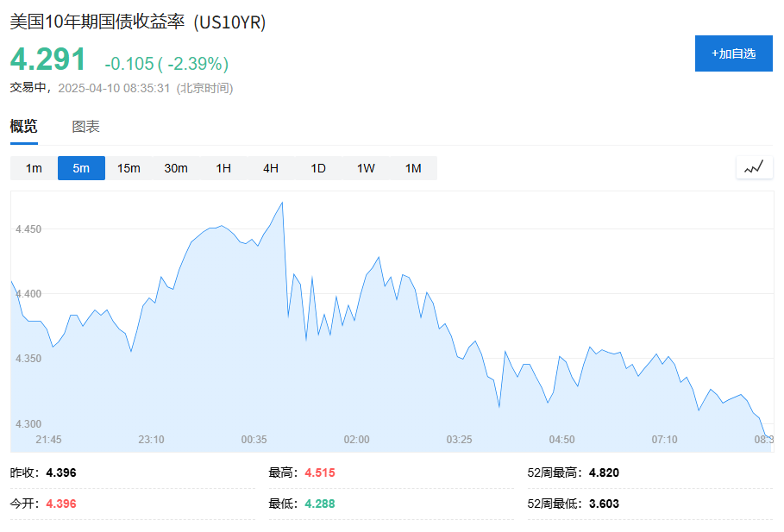Click the 交易中 trading status label
Image resolution: width=784 pixels, height=532 pixels.
coord(28,87)
